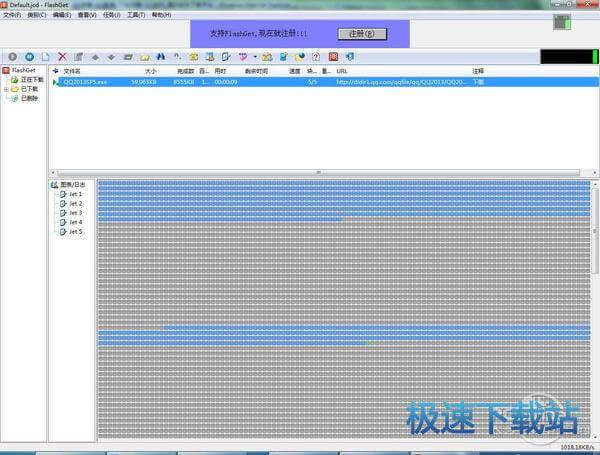Click the Move Down arrow toolbar icon
The width and height of the screenshot is (600, 455).
click(x=111, y=57)
